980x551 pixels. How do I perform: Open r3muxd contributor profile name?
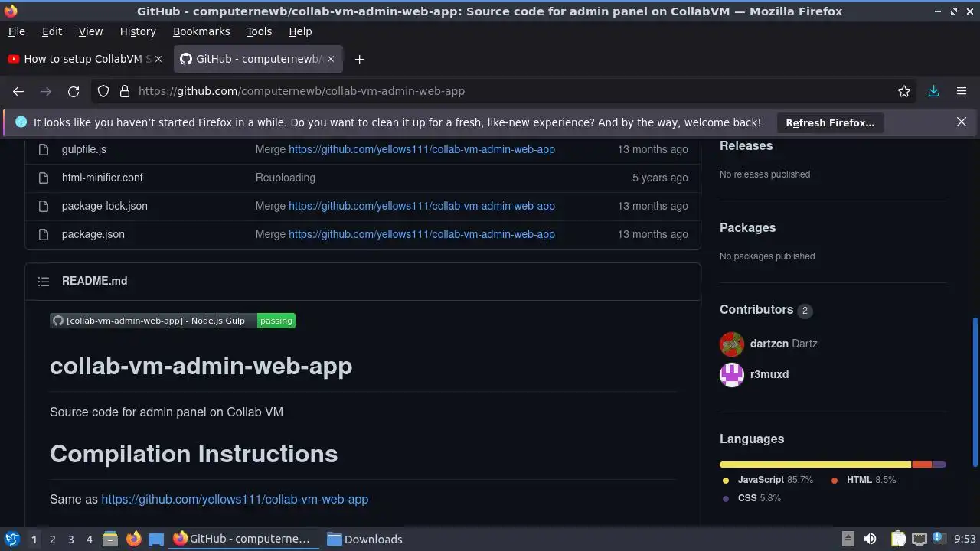click(x=769, y=374)
